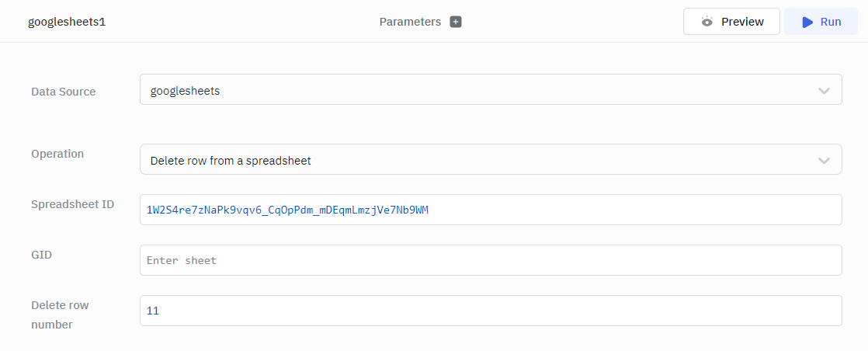The image size is (868, 351).
Task: Click the plus icon beside Parameters
Action: tap(456, 22)
